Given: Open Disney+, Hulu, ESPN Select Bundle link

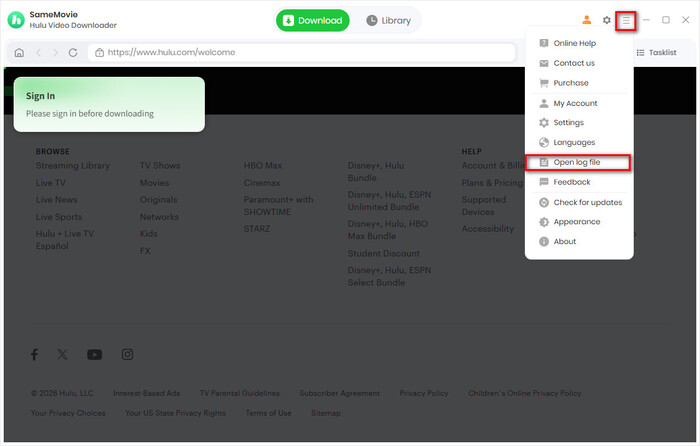Looking at the screenshot, I should [x=389, y=276].
